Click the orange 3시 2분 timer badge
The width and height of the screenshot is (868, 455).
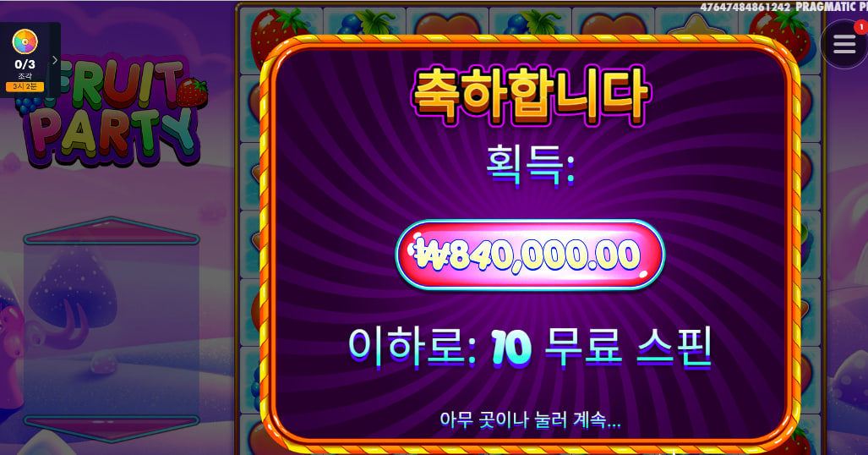pos(25,86)
